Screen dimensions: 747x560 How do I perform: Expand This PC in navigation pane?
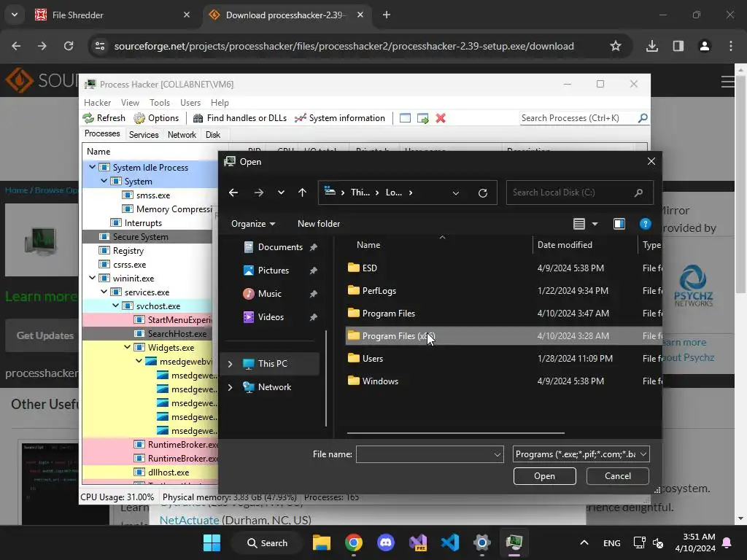(230, 364)
